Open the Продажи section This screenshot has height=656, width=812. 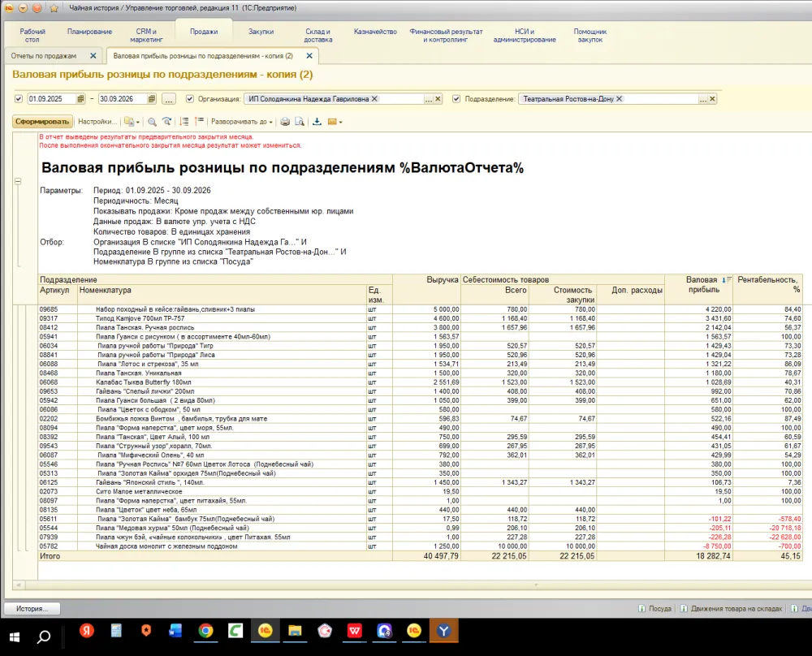click(204, 32)
